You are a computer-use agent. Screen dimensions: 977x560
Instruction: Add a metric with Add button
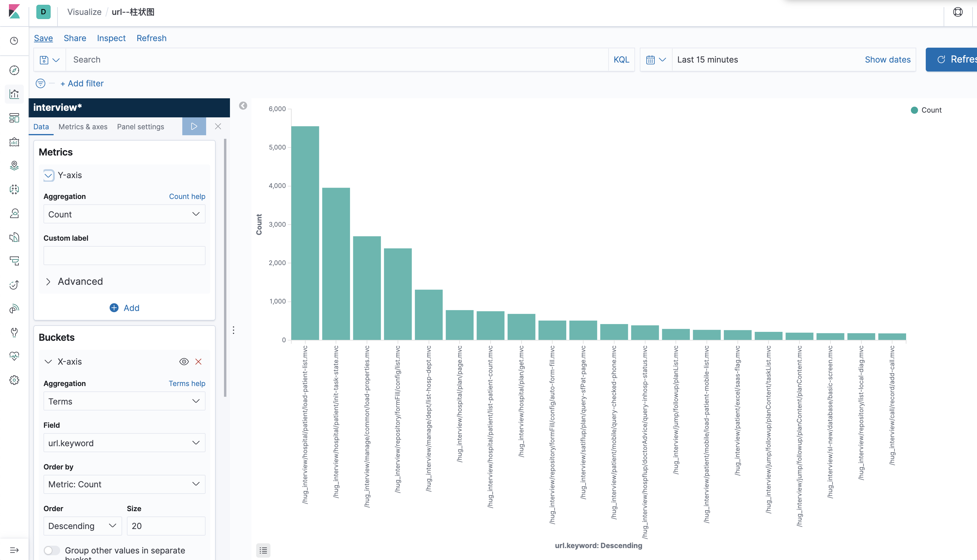pos(124,308)
